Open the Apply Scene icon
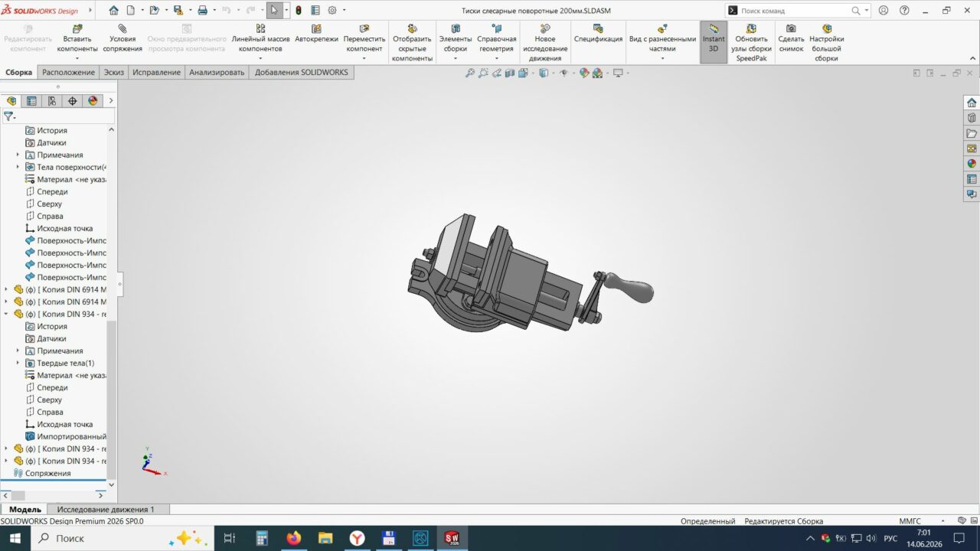This screenshot has width=980, height=551. pyautogui.click(x=597, y=73)
